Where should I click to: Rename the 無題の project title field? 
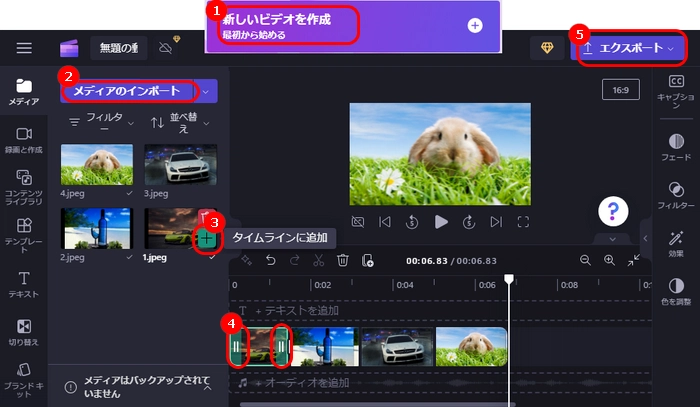pyautogui.click(x=119, y=48)
